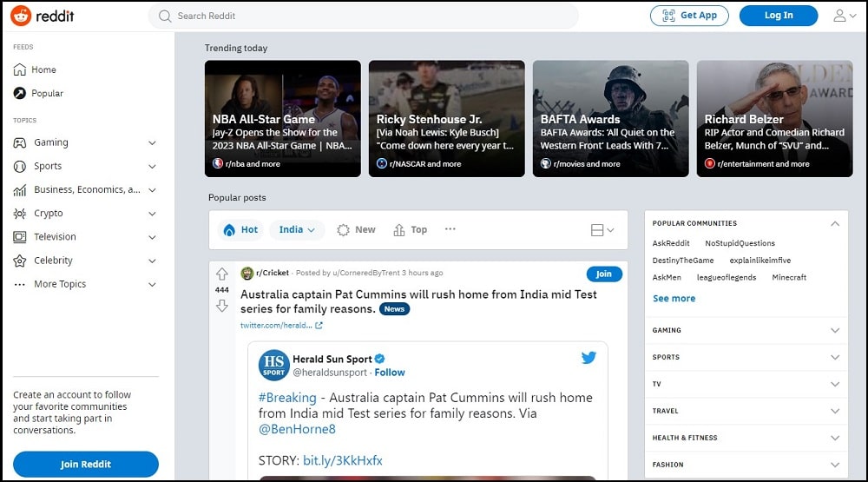Open the AskReddit community link
Image resolution: width=868 pixels, height=482 pixels.
point(670,243)
